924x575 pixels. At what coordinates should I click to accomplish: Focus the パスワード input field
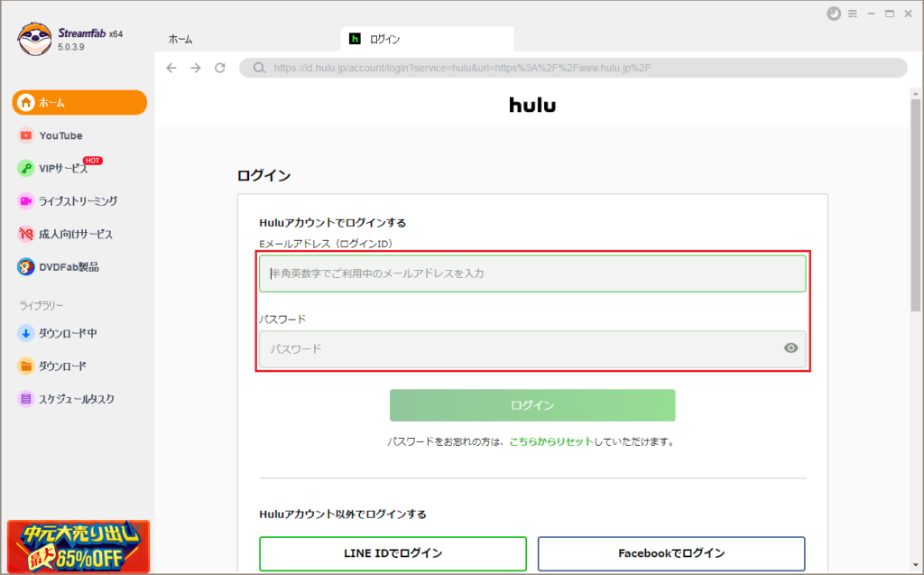click(x=532, y=349)
